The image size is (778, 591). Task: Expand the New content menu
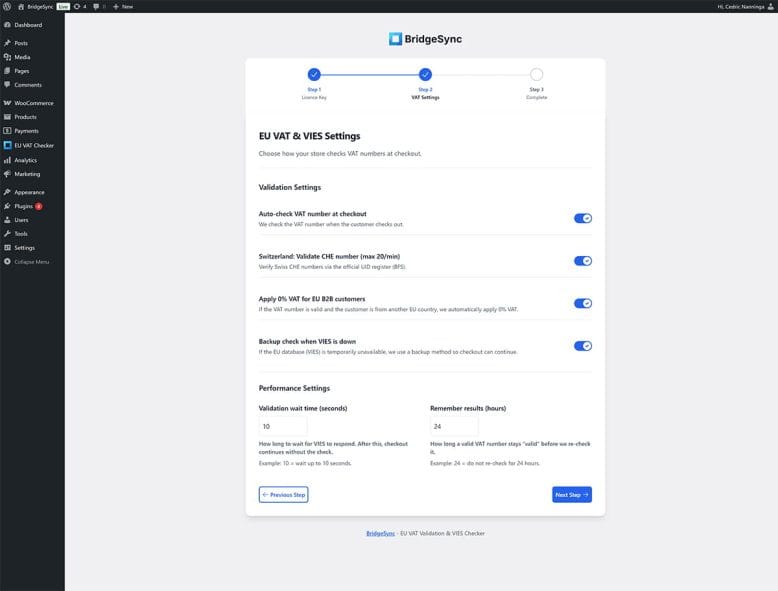point(122,6)
